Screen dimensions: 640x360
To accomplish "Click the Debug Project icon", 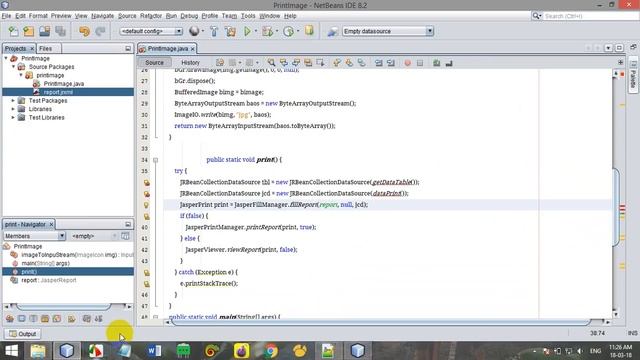I will click(268, 31).
